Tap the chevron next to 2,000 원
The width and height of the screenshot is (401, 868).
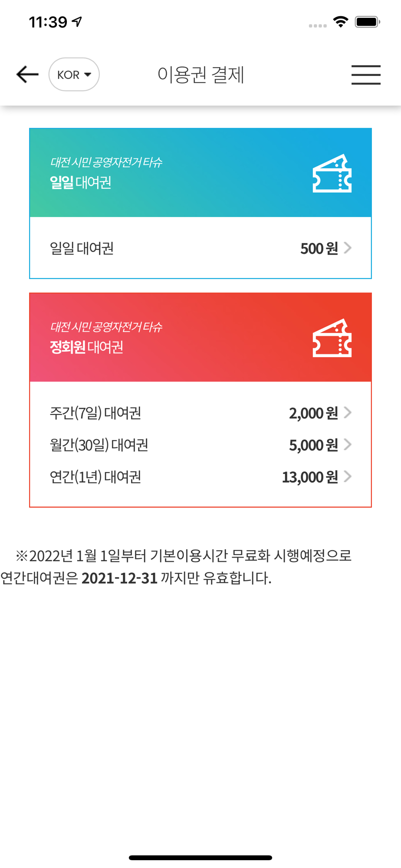[x=348, y=412]
